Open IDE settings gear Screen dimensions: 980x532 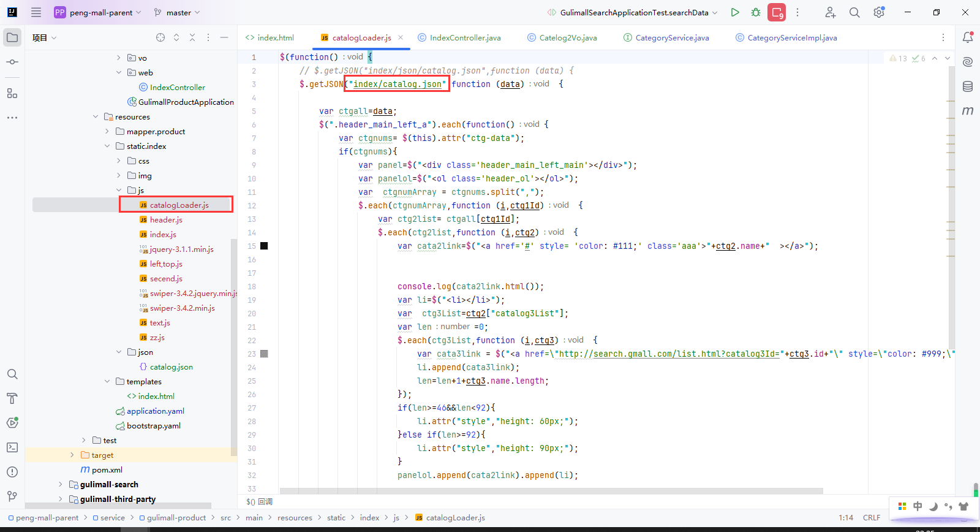click(x=879, y=12)
